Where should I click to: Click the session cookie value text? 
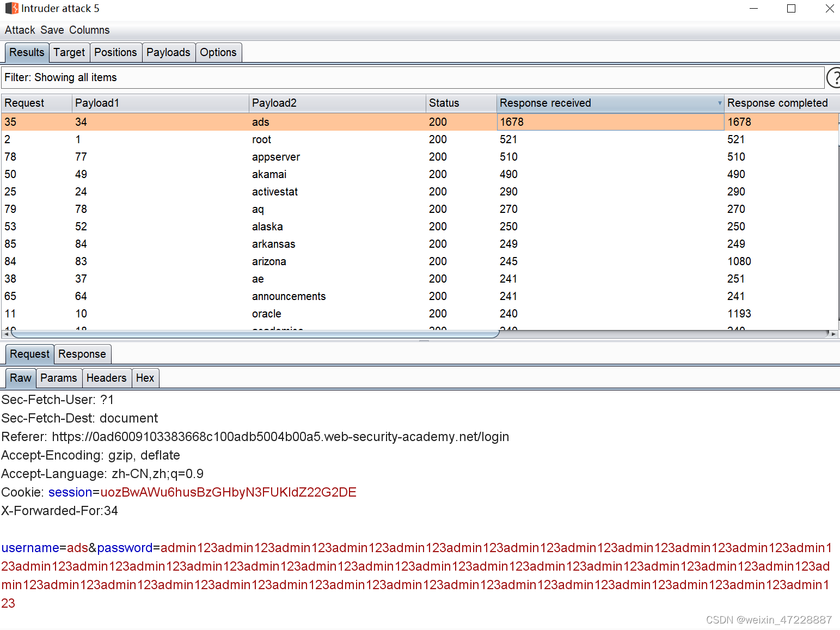pos(228,492)
